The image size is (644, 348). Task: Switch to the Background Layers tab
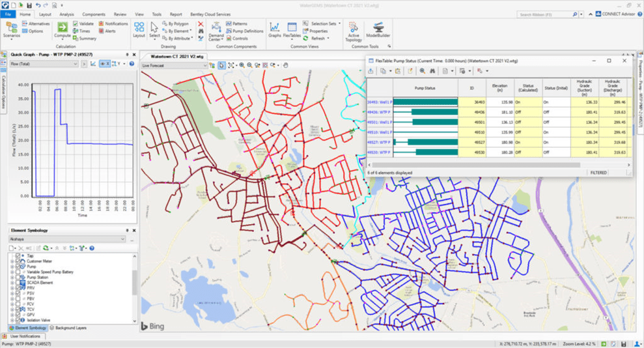(x=68, y=328)
